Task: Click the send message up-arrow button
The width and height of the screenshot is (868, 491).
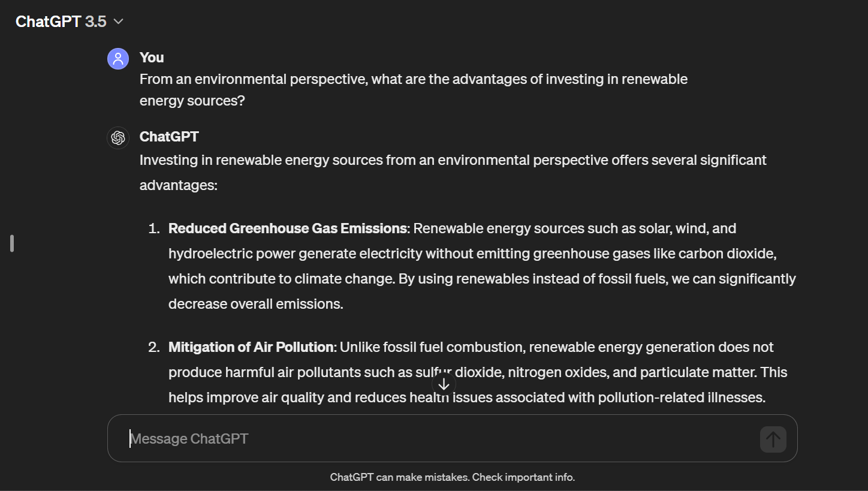Action: point(773,439)
